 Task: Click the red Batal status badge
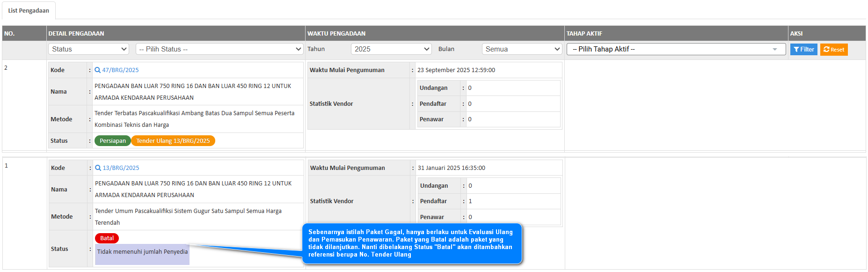[x=107, y=238]
